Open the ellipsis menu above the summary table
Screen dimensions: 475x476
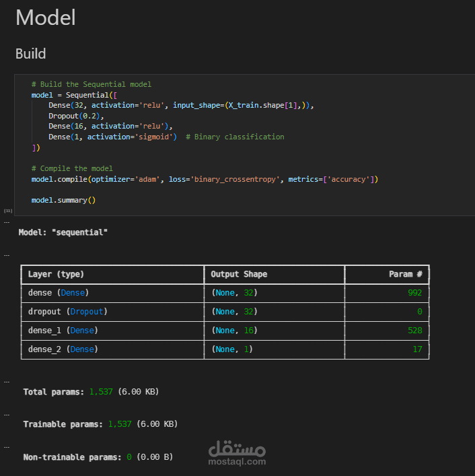pos(6,255)
